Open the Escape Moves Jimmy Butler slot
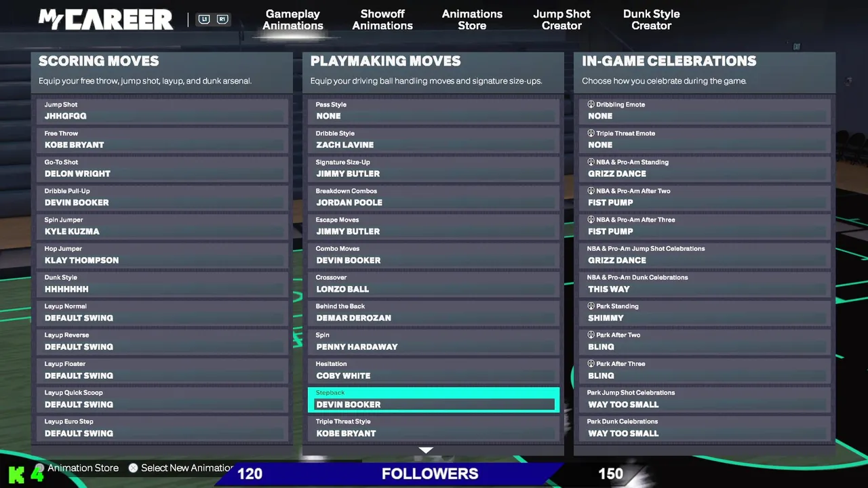Image resolution: width=868 pixels, height=488 pixels. [434, 226]
